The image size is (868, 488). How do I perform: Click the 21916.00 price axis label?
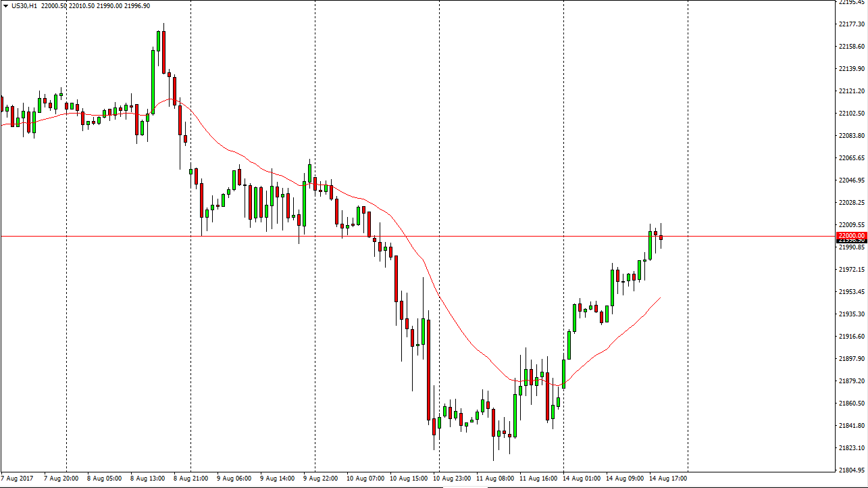(851, 336)
